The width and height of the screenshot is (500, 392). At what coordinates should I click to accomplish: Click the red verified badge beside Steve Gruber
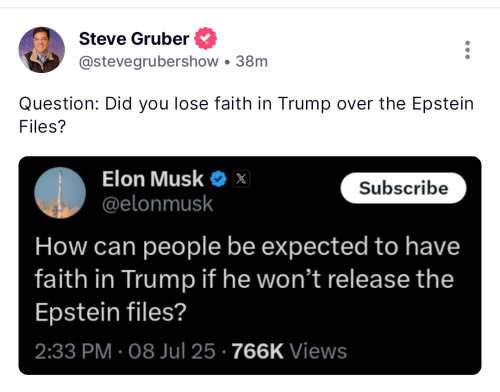pyautogui.click(x=205, y=39)
